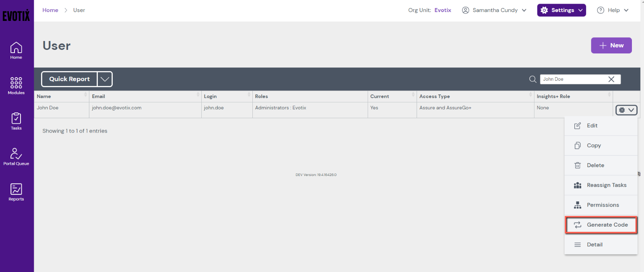Open John Doe row gear menu

pyautogui.click(x=626, y=110)
